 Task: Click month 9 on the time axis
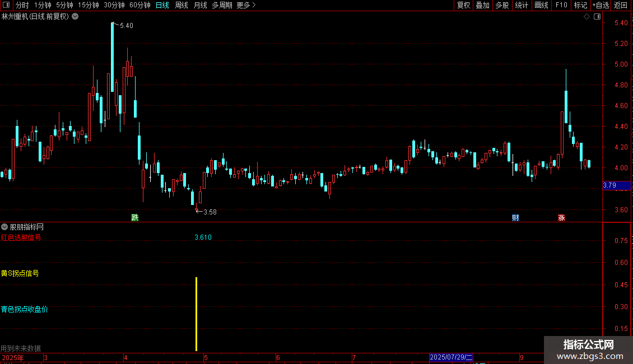522,357
